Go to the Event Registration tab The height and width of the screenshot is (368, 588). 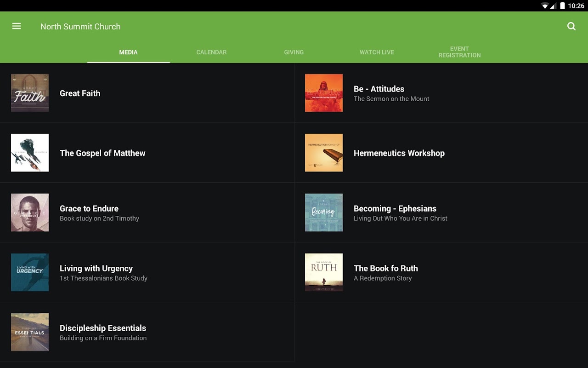point(459,52)
